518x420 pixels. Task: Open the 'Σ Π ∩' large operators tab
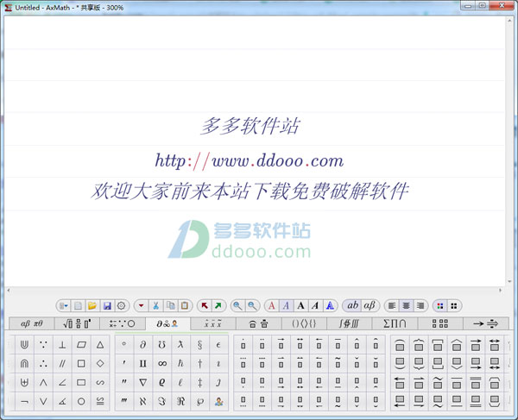pyautogui.click(x=395, y=323)
